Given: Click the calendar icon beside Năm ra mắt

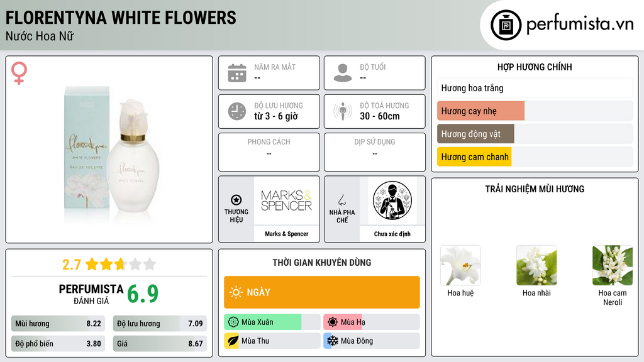Looking at the screenshot, I should pyautogui.click(x=237, y=73).
